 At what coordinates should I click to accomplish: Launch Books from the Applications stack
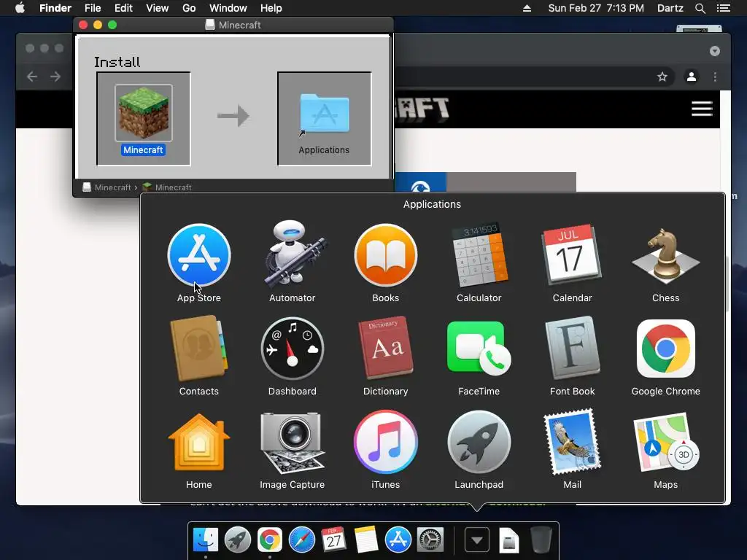point(386,256)
